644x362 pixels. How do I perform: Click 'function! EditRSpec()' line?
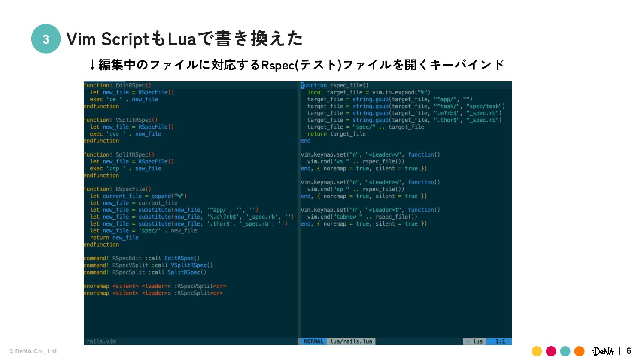pos(117,85)
